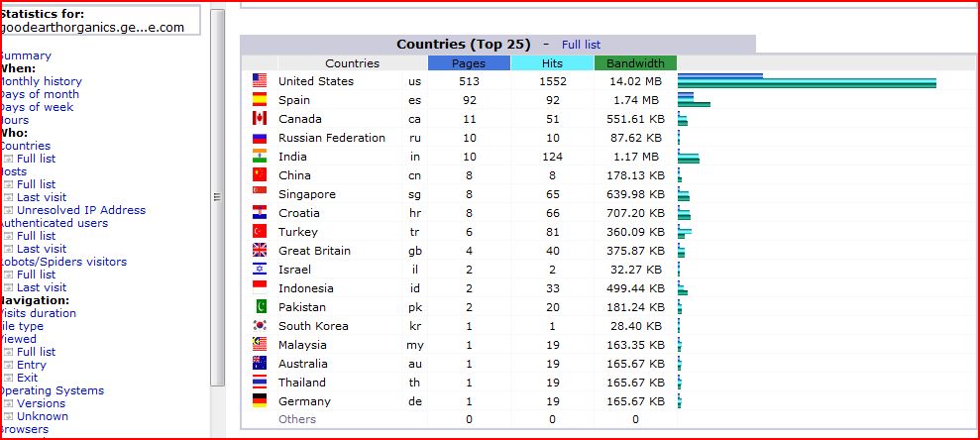Open the Hours report link
980x440 pixels.
(x=15, y=120)
